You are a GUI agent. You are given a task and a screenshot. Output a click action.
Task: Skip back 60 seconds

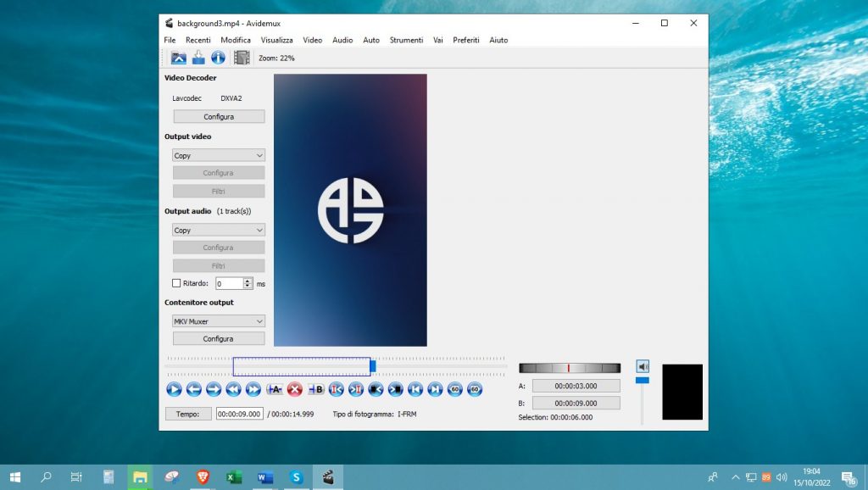point(455,389)
